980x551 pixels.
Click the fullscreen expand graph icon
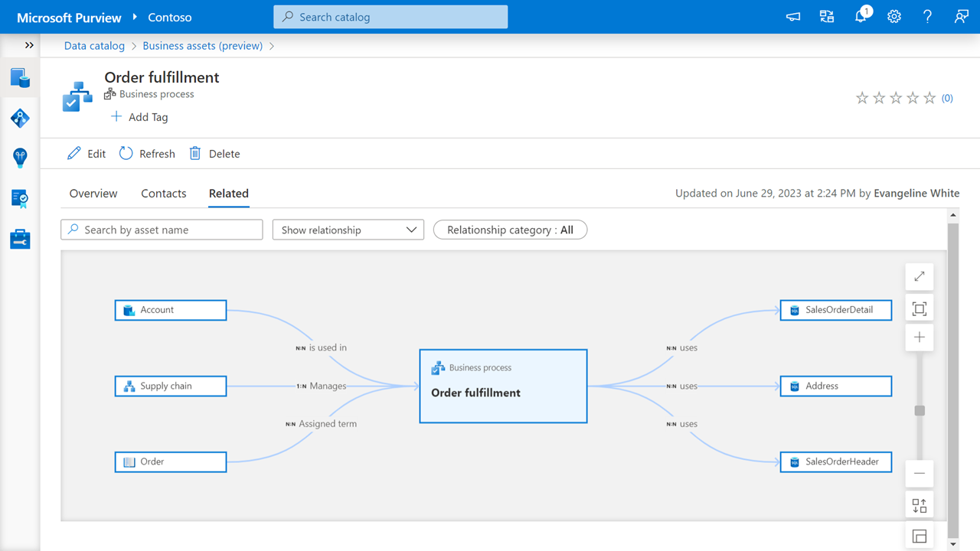pos(919,276)
